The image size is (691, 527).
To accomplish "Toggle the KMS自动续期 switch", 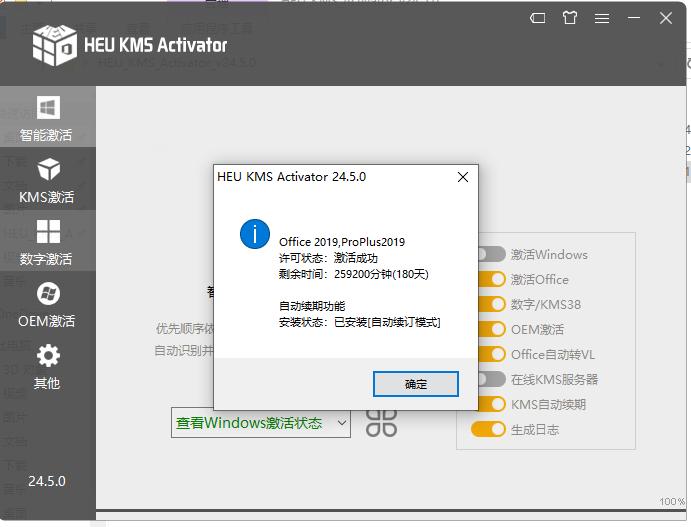I will 490,404.
